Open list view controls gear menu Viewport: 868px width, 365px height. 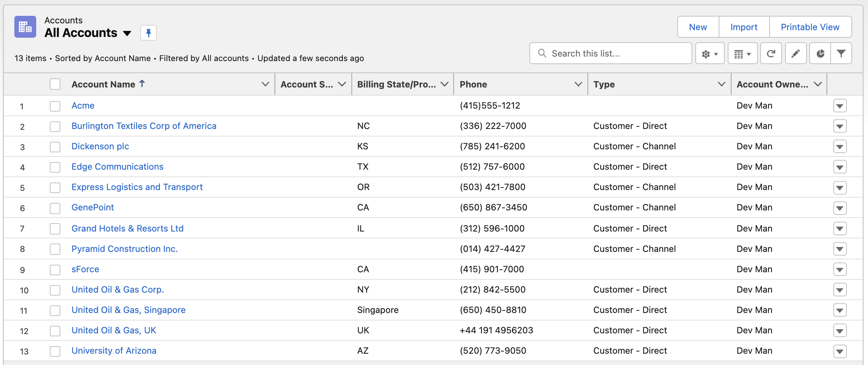pos(710,54)
